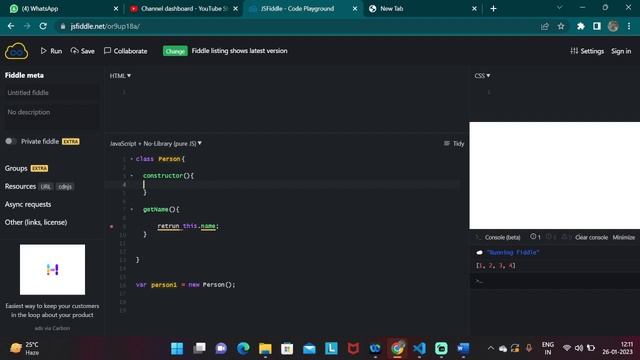Open the HTML panel language dropdown
This screenshot has height=360, width=640.
click(x=120, y=76)
